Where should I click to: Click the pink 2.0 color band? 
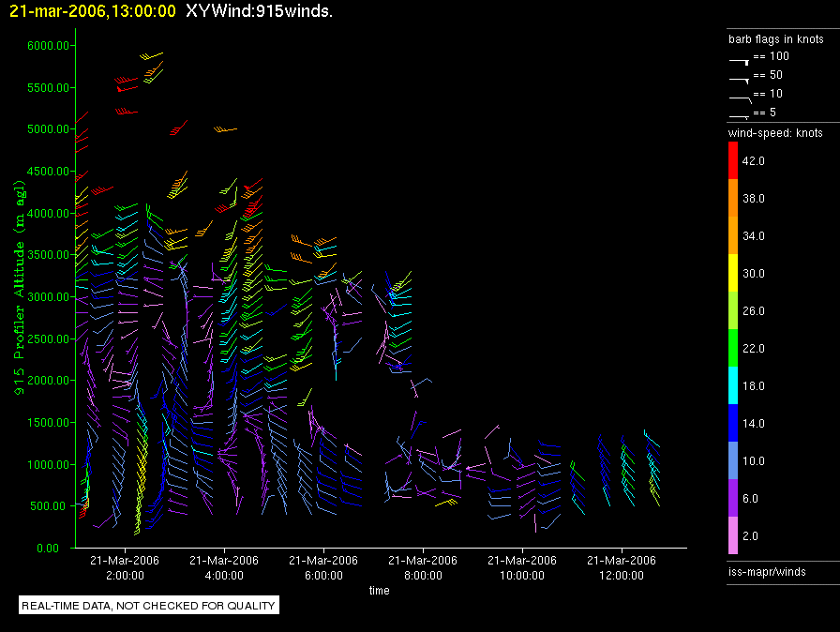733,535
